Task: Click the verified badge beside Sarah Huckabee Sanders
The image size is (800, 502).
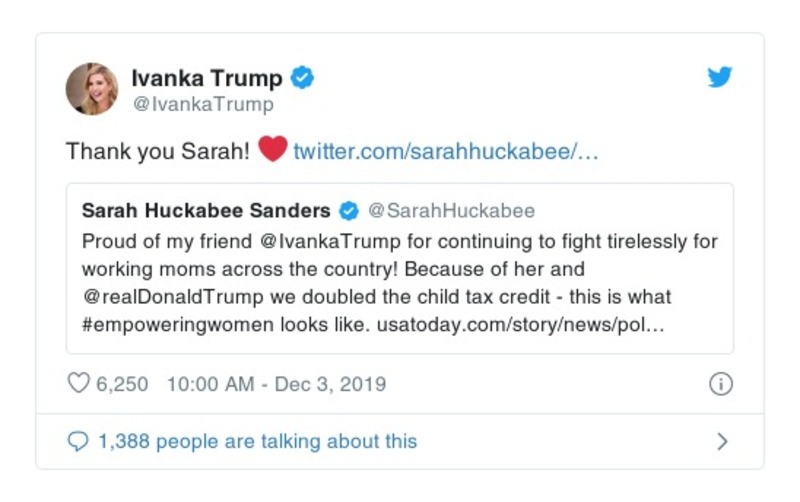Action: [350, 211]
